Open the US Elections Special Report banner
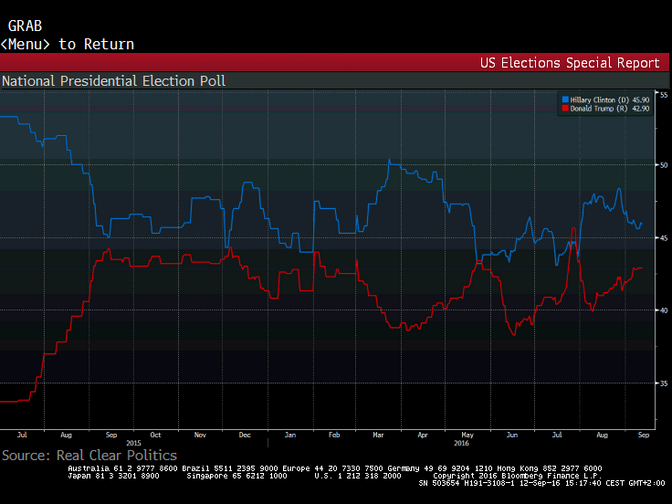The image size is (672, 504). [571, 62]
